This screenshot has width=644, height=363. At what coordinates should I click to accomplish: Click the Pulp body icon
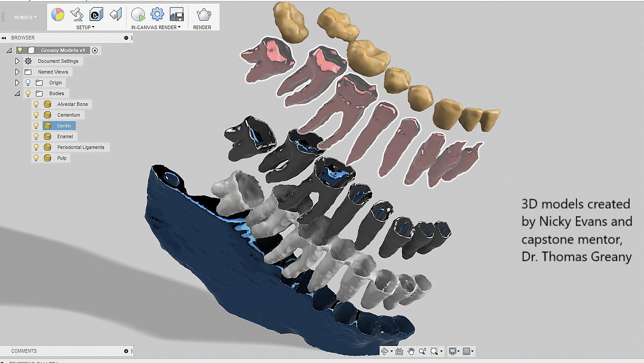(x=48, y=158)
